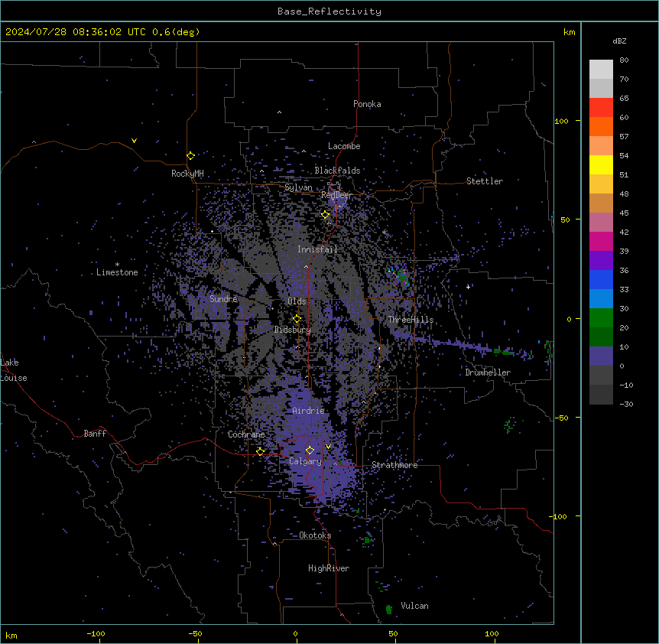Select the yellow 51-54 dBZ legend swatch
Image resolution: width=659 pixels, height=644 pixels.
click(x=601, y=164)
